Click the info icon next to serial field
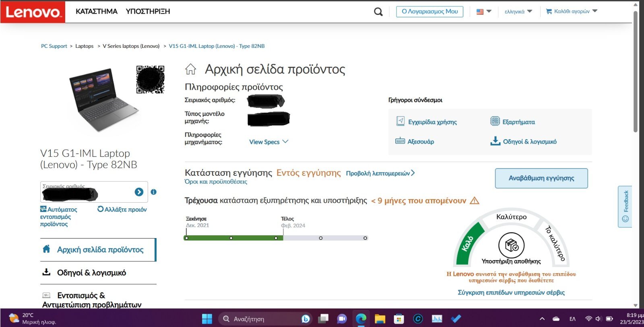Screen dimensions: 644x327 pos(154,192)
